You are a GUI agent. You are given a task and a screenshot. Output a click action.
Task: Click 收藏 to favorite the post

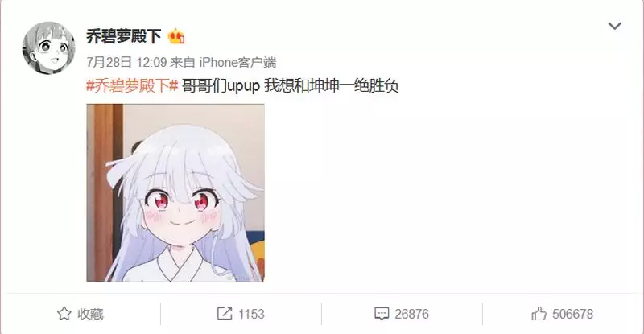[80, 314]
